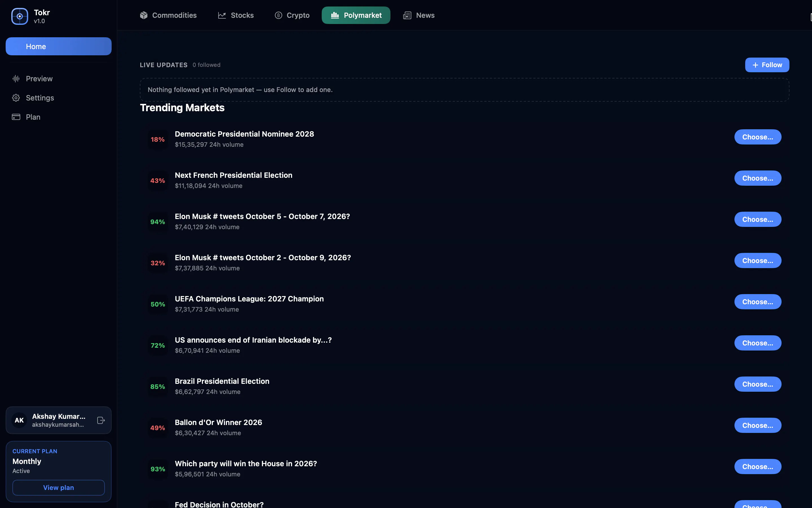
Task: Open Choose for Next French Presidential Election
Action: click(758, 178)
